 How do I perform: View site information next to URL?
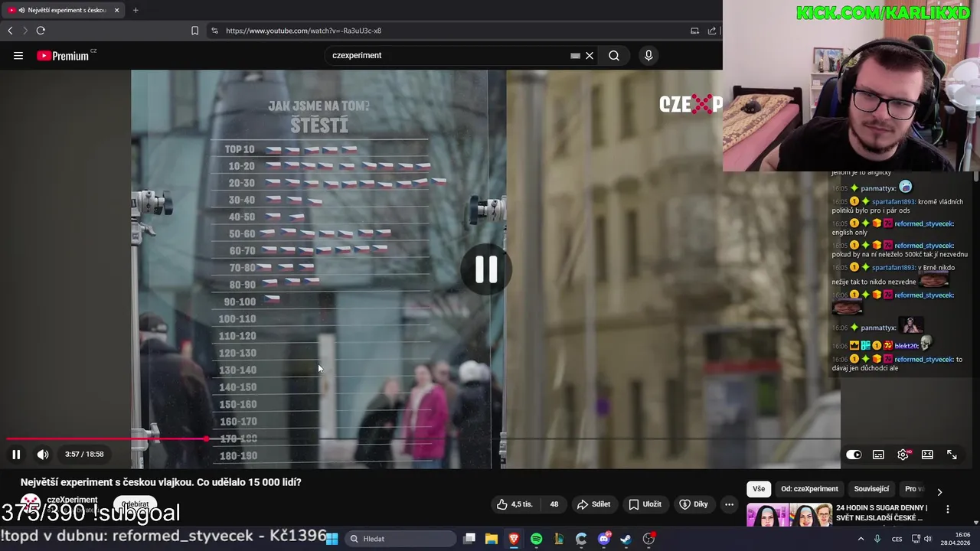tap(214, 31)
